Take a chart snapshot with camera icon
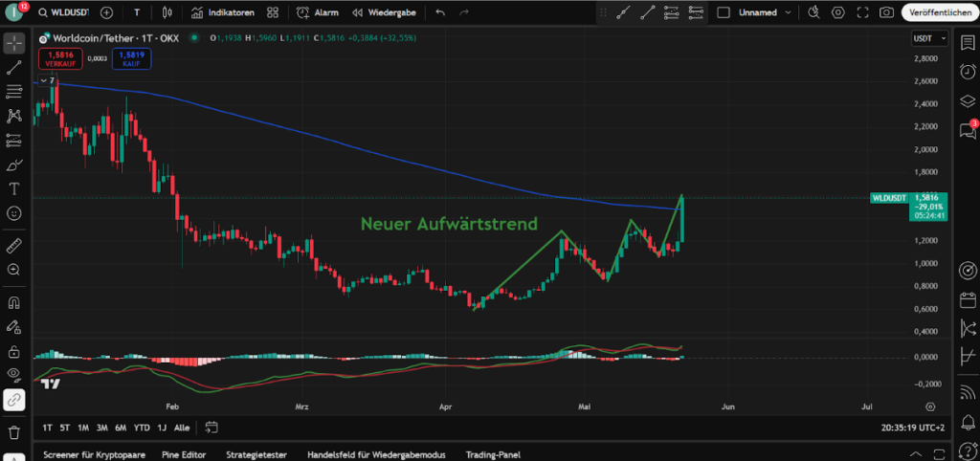This screenshot has height=461, width=980. tap(887, 12)
